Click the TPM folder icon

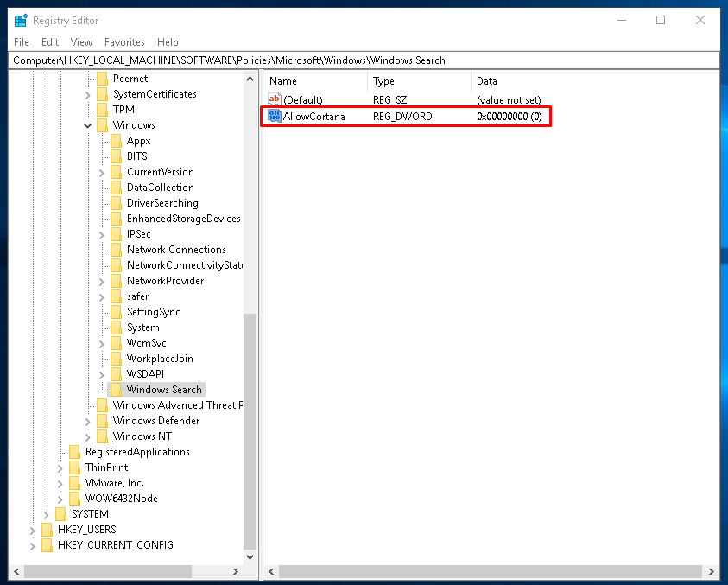[x=102, y=110]
